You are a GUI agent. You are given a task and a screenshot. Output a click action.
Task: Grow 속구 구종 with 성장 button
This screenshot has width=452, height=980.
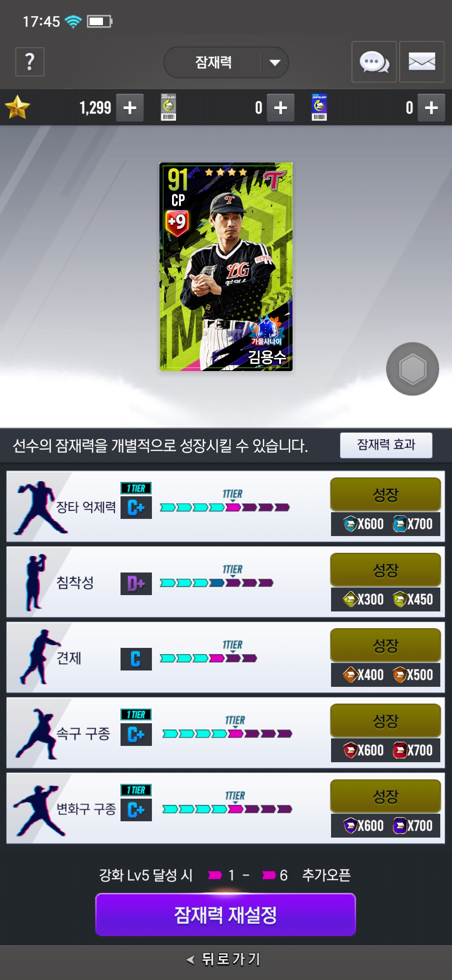[385, 721]
